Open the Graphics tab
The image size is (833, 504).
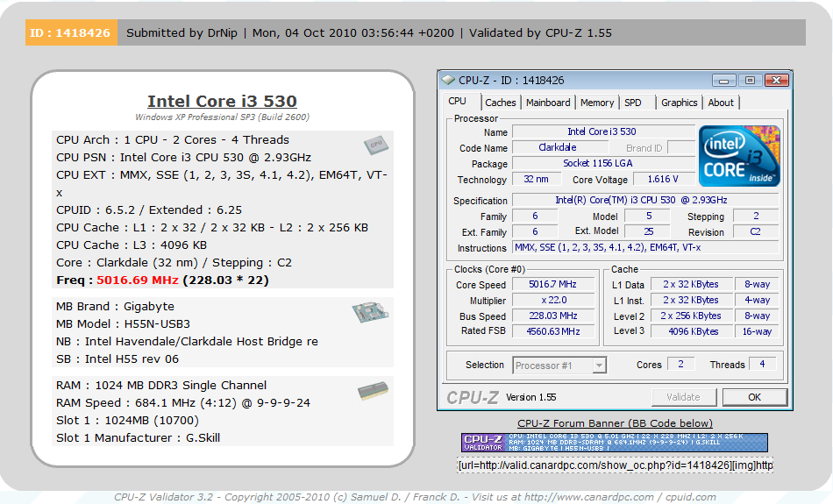click(679, 103)
